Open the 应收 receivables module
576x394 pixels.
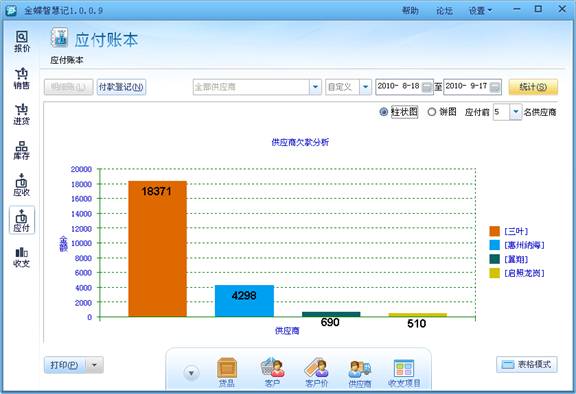22,185
